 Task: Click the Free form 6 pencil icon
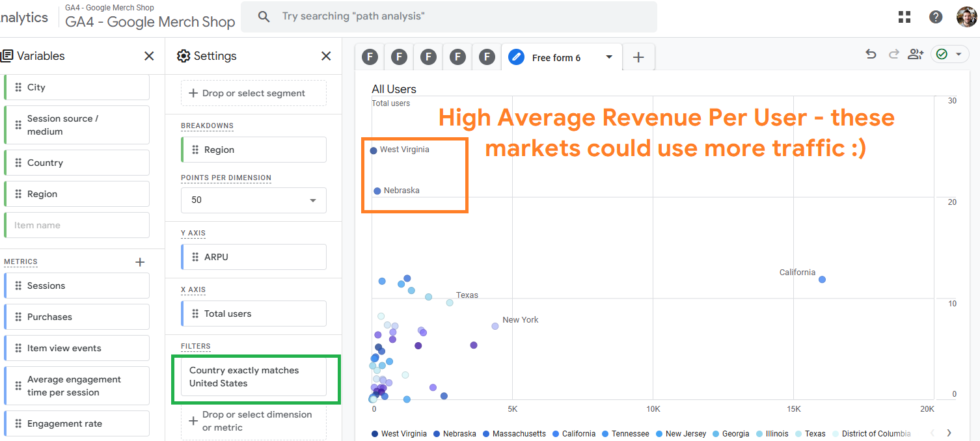tap(517, 57)
